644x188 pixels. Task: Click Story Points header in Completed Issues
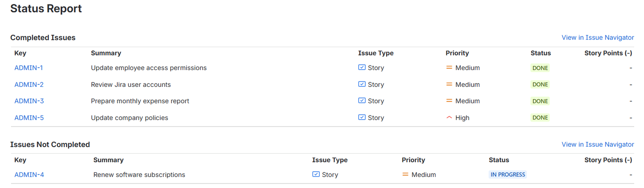pos(608,53)
